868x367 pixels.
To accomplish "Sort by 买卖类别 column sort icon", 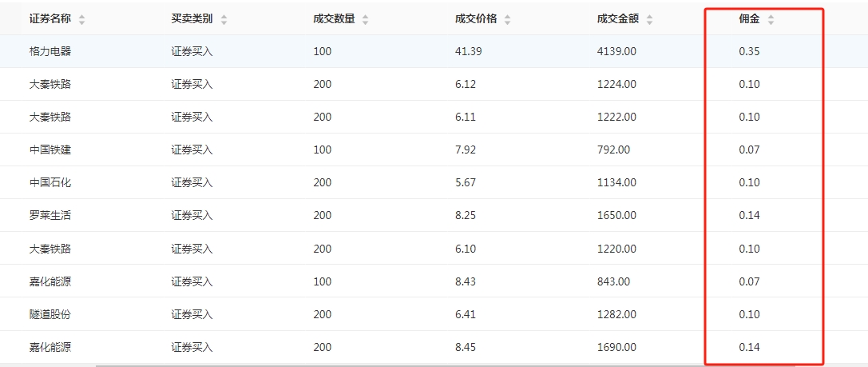I will pos(224,19).
